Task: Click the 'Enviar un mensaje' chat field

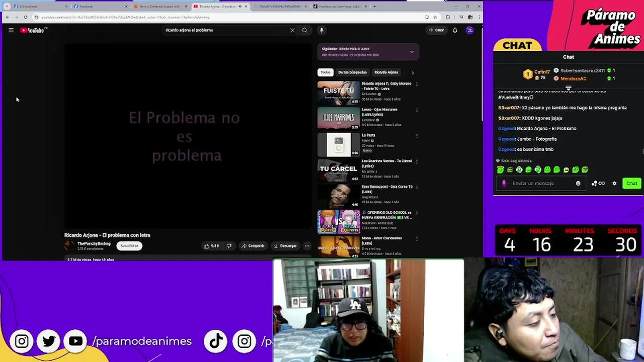Action: coord(541,184)
